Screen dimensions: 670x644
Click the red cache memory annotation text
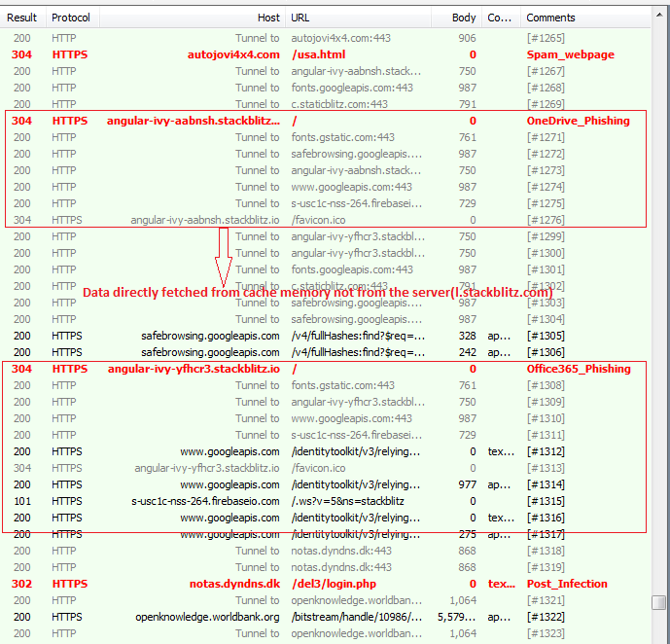(x=317, y=293)
